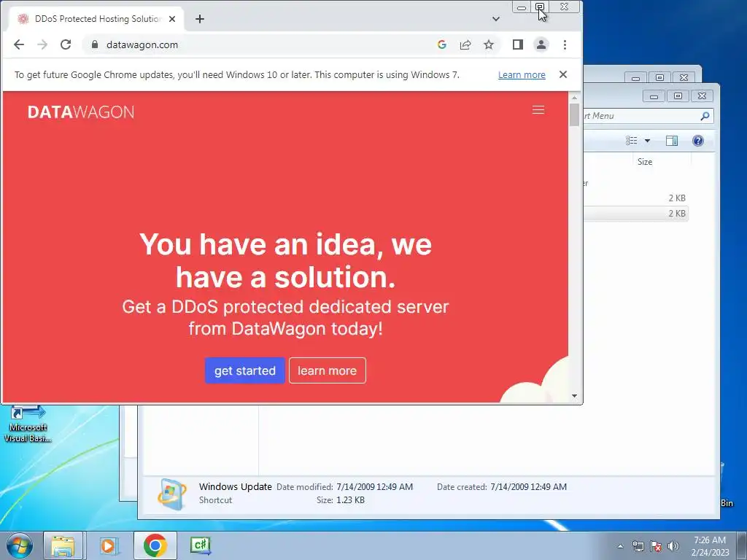Open Chrome side panel icon

click(518, 44)
